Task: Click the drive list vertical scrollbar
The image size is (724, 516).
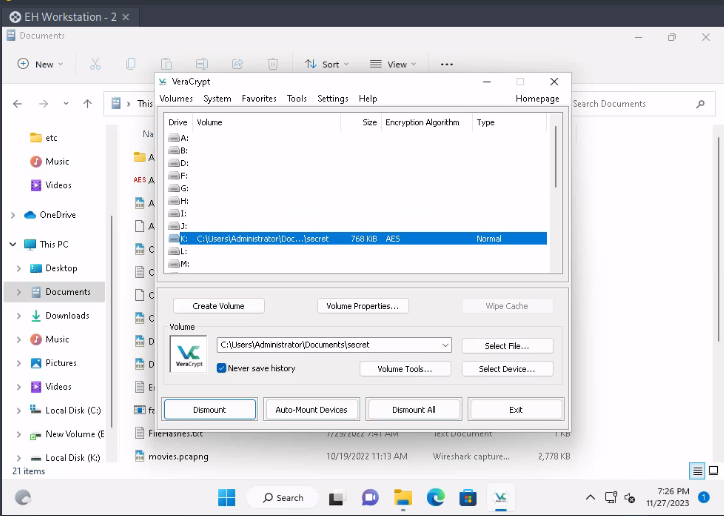Action: tap(555, 155)
